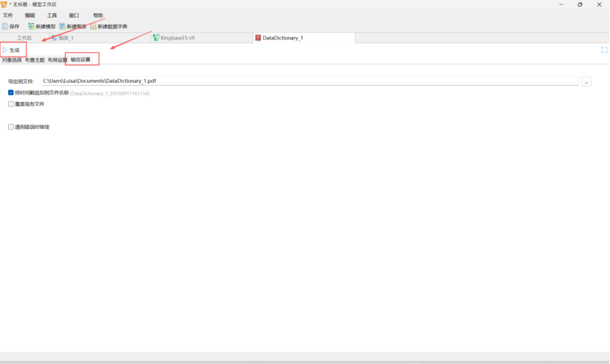Click the Save (保存) toolbar icon
The height and width of the screenshot is (364, 610).
pos(5,26)
